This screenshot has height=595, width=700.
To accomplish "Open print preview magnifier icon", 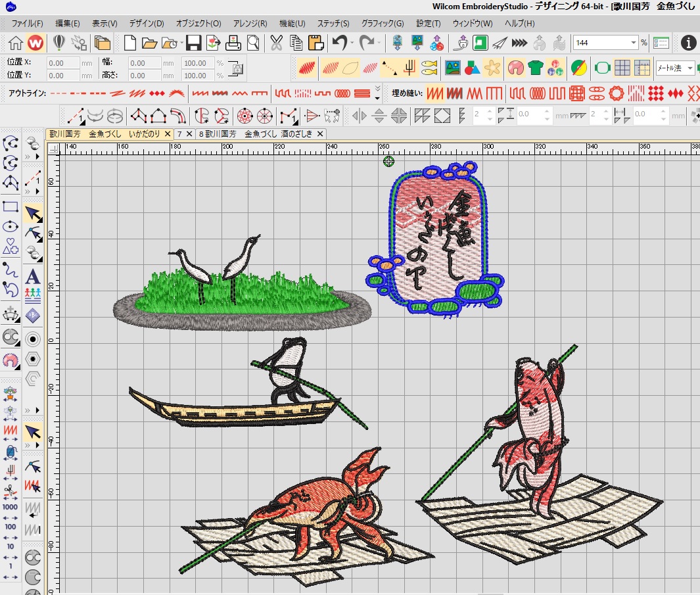I will click(x=253, y=43).
